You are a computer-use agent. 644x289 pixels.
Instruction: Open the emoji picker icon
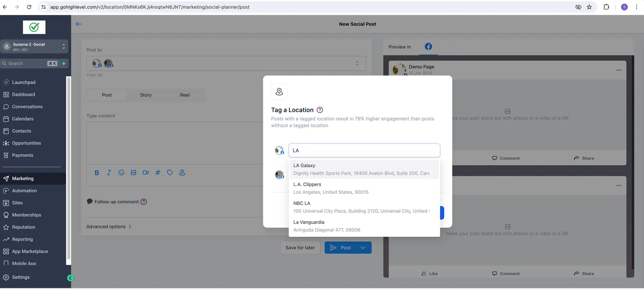tap(121, 172)
